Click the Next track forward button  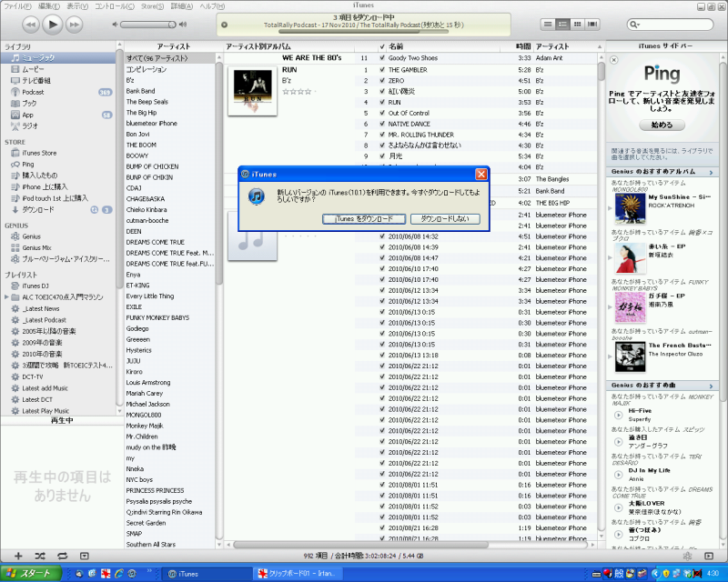75,25
